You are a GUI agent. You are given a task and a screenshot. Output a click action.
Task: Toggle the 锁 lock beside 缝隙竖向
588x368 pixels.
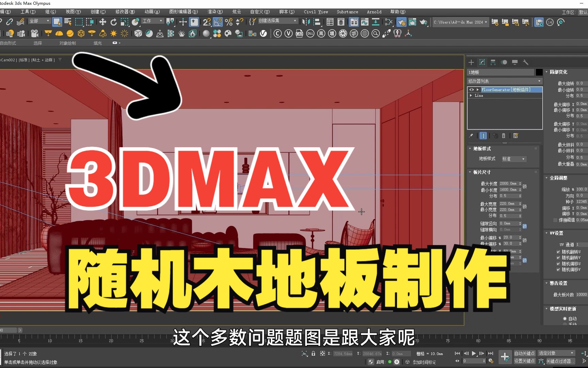click(525, 227)
